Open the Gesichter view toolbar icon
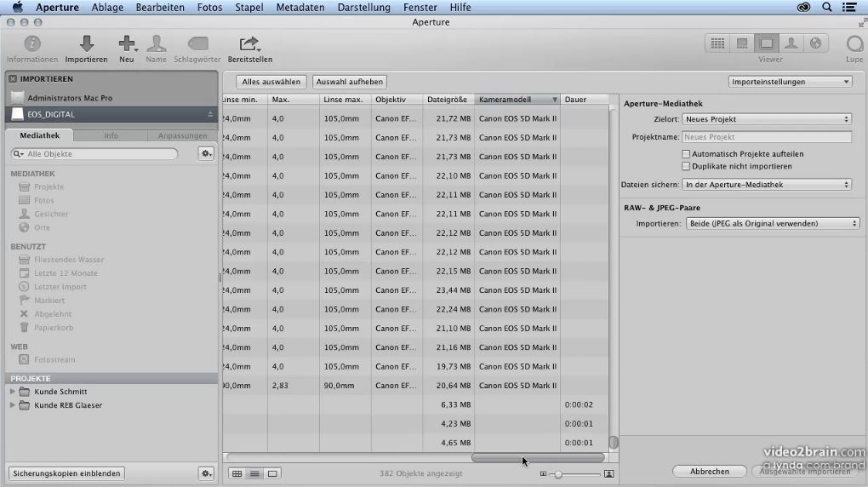Image resolution: width=868 pixels, height=487 pixels. click(x=791, y=43)
